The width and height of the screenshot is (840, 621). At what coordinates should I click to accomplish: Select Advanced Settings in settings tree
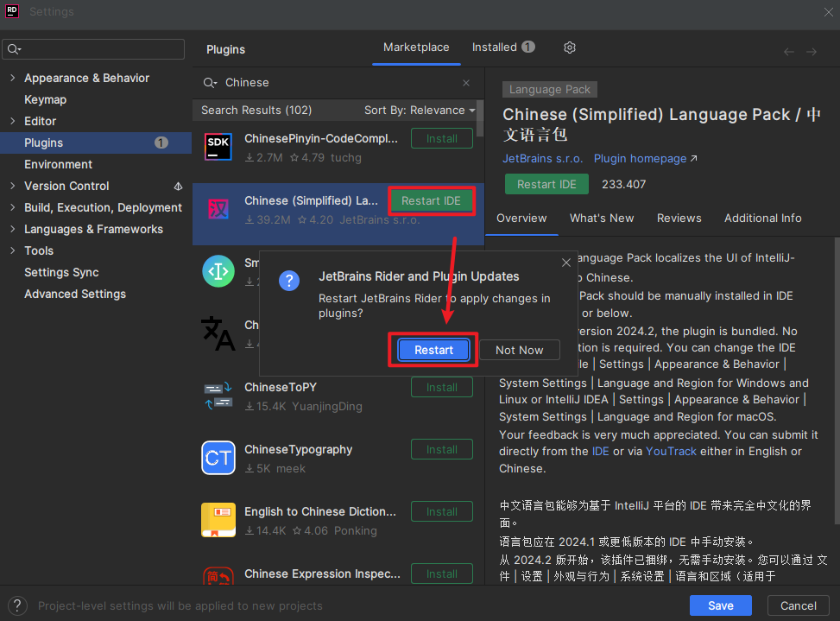pyautogui.click(x=75, y=294)
